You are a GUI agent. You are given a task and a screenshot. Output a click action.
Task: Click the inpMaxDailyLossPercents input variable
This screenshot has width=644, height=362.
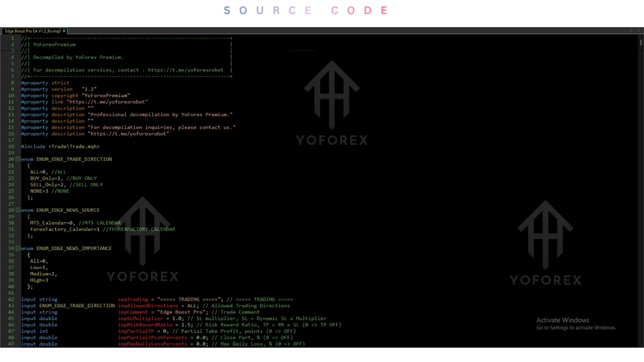tap(152, 344)
